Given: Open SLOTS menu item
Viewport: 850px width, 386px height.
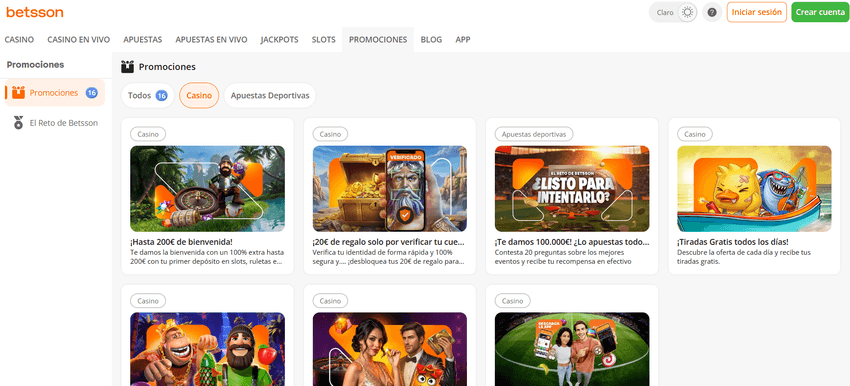Looking at the screenshot, I should (324, 40).
